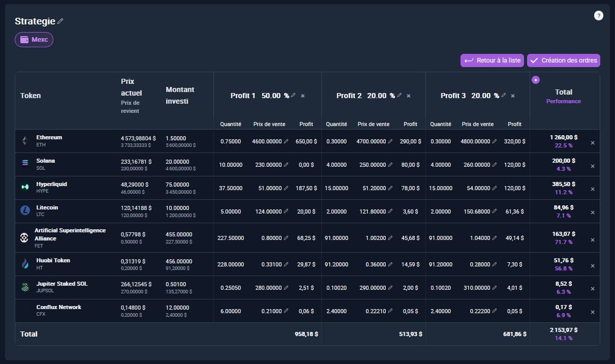Edit JUPSOL Profit 2 price 290.00000
The height and width of the screenshot is (364, 615).
click(x=390, y=288)
